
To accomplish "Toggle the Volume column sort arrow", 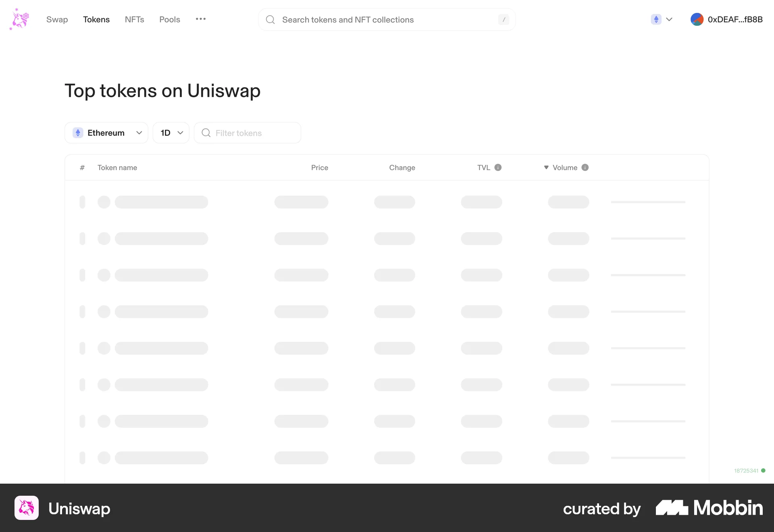I will [x=546, y=167].
